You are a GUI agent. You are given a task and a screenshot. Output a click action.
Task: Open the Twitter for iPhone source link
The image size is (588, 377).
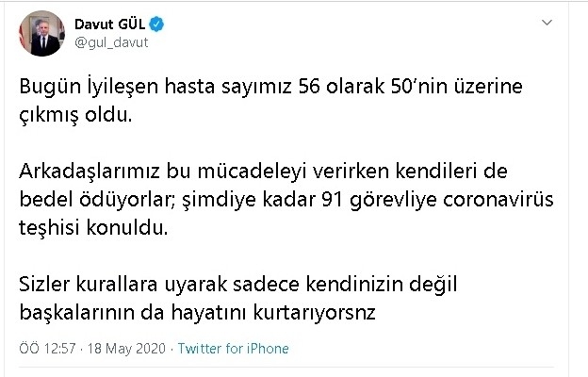234,349
